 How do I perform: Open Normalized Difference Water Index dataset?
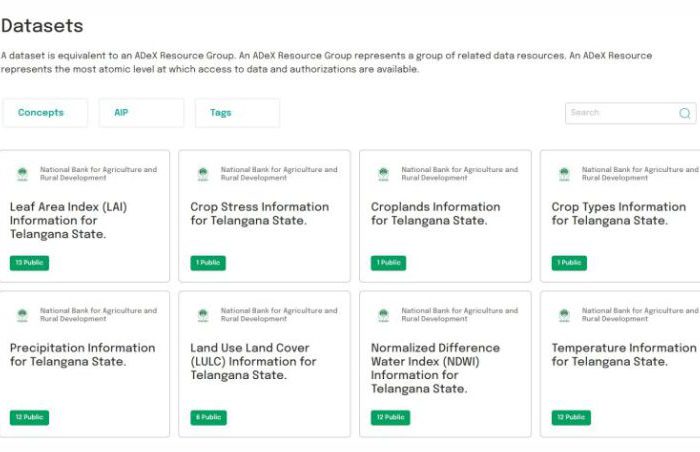click(435, 368)
